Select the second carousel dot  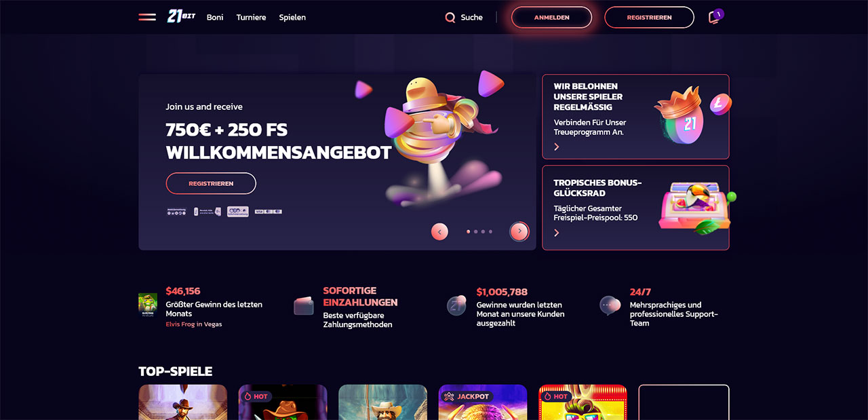[476, 231]
